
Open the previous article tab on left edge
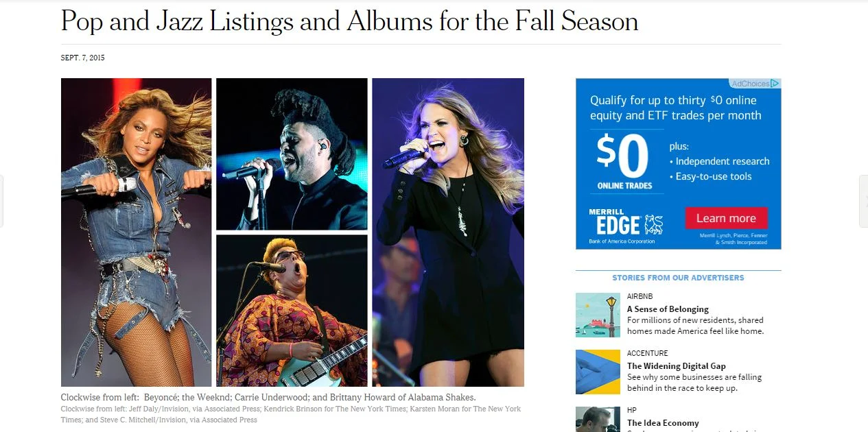(2, 201)
